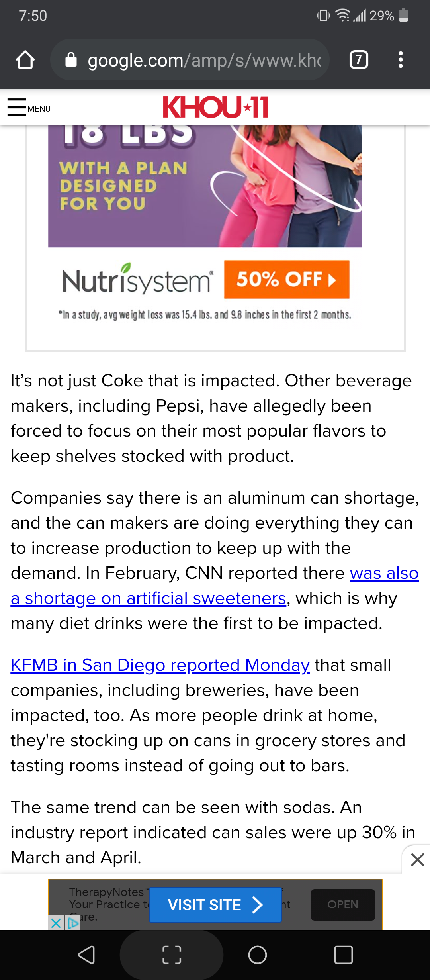
Task: Open the artificial sweeteners shortage link
Action: (x=148, y=598)
